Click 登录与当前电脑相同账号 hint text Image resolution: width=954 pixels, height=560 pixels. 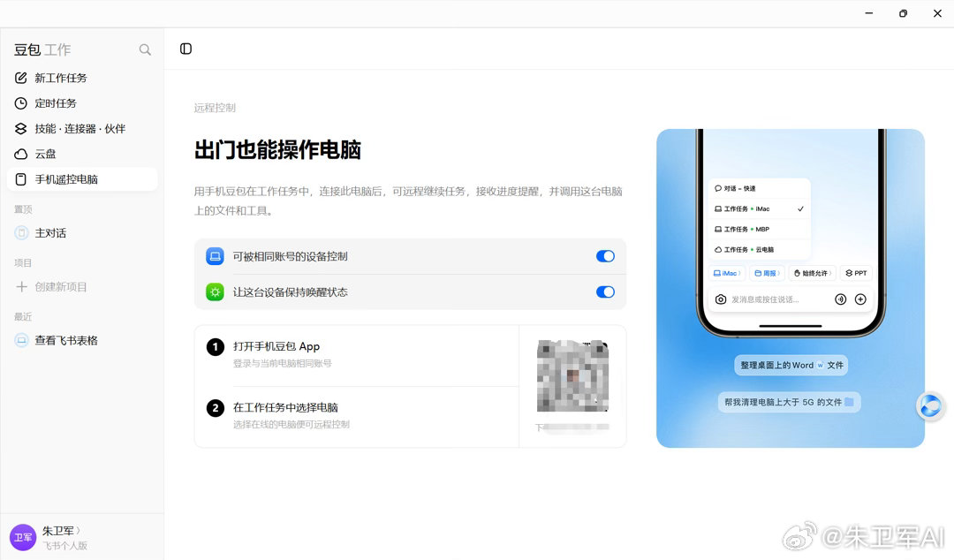point(283,363)
